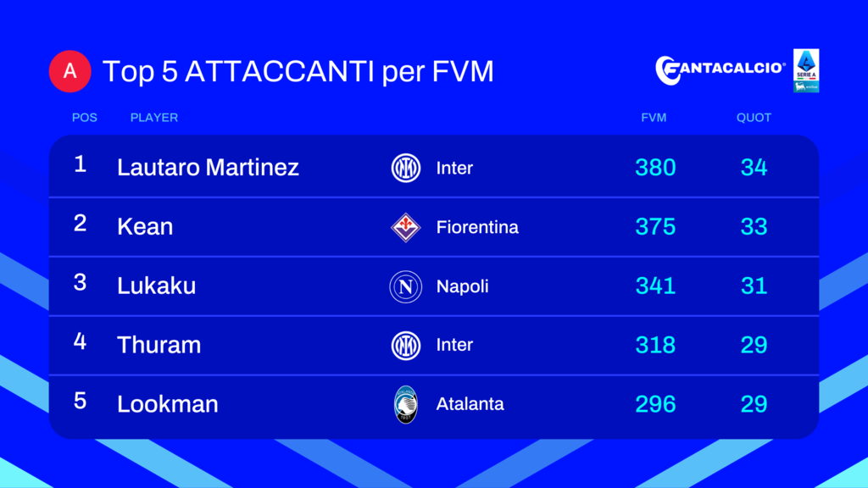Click Lautaro Martinez's FVM value 380

[655, 168]
